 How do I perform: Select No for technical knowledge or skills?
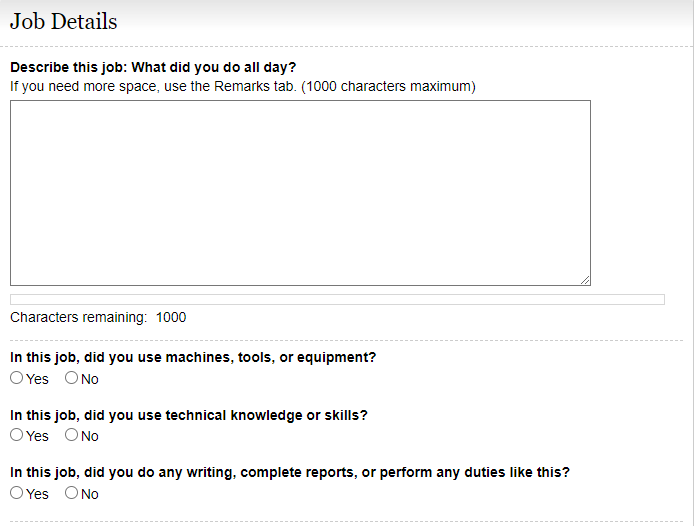pyautogui.click(x=71, y=435)
